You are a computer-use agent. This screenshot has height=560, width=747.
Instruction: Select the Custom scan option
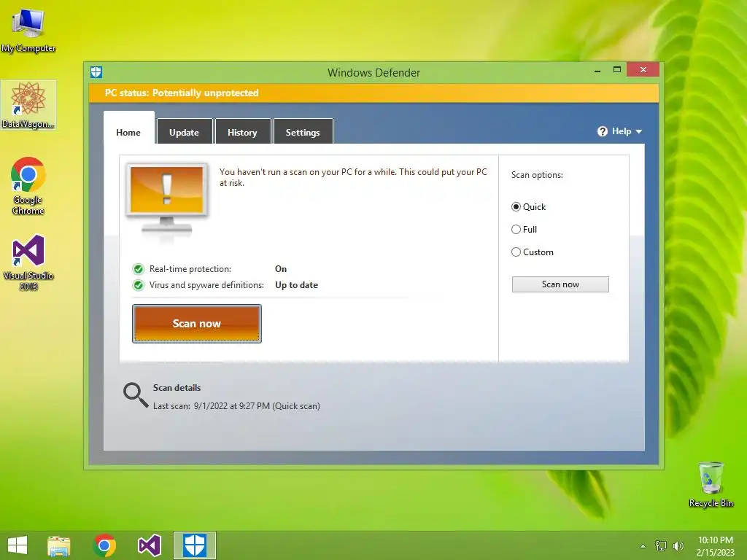tap(516, 252)
